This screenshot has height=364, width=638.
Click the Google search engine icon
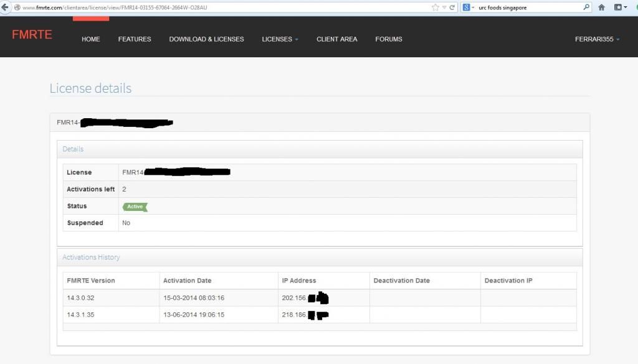tap(466, 7)
